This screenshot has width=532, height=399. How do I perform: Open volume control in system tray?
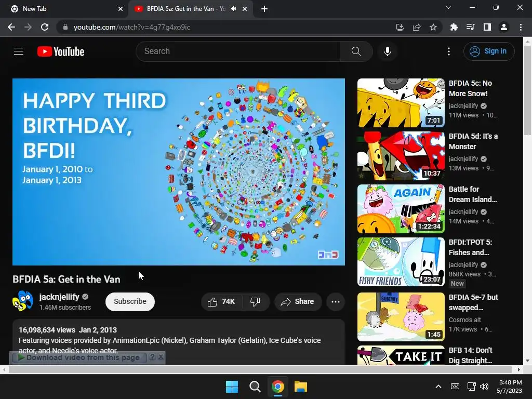click(x=484, y=387)
